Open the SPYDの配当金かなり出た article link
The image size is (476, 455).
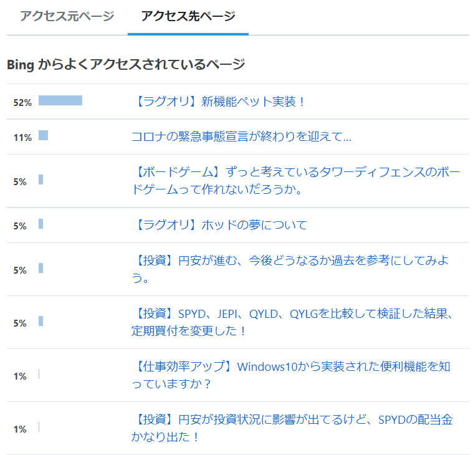tap(292, 428)
